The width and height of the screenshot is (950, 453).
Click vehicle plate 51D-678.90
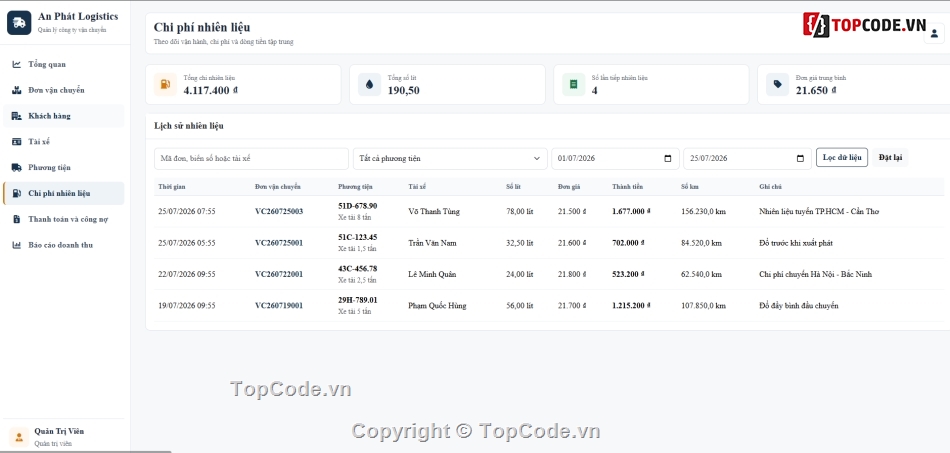click(x=357, y=206)
